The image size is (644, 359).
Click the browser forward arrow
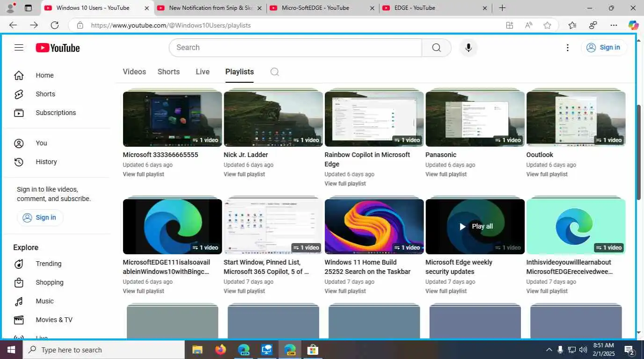point(34,25)
